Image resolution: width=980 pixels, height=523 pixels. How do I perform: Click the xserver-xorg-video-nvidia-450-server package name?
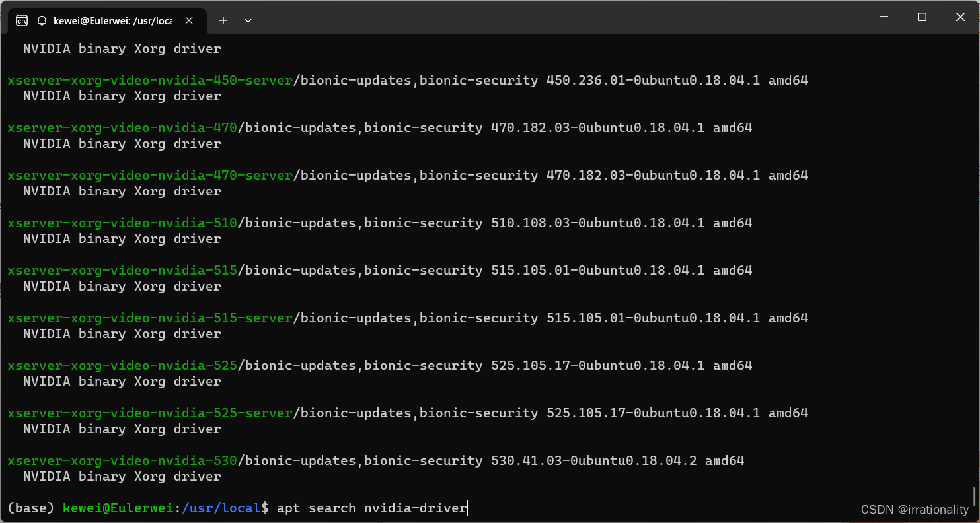149,79
